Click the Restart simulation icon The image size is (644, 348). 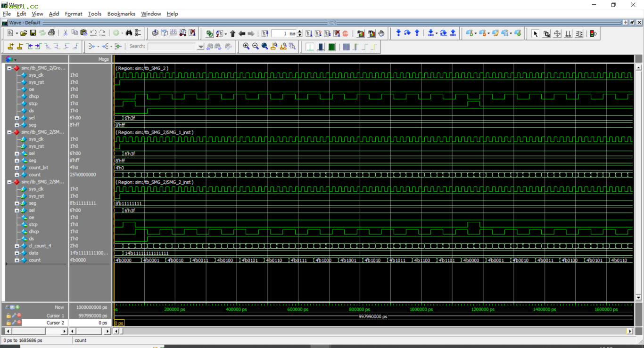click(265, 33)
